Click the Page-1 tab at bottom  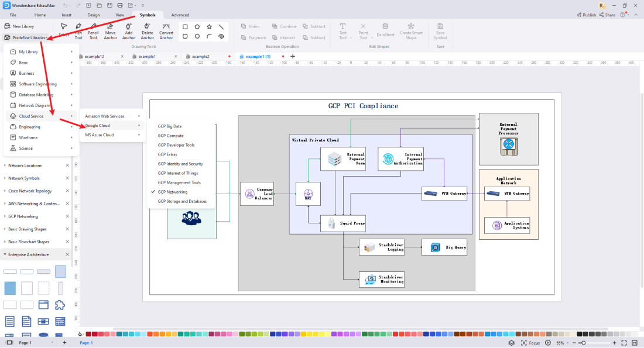(86, 343)
